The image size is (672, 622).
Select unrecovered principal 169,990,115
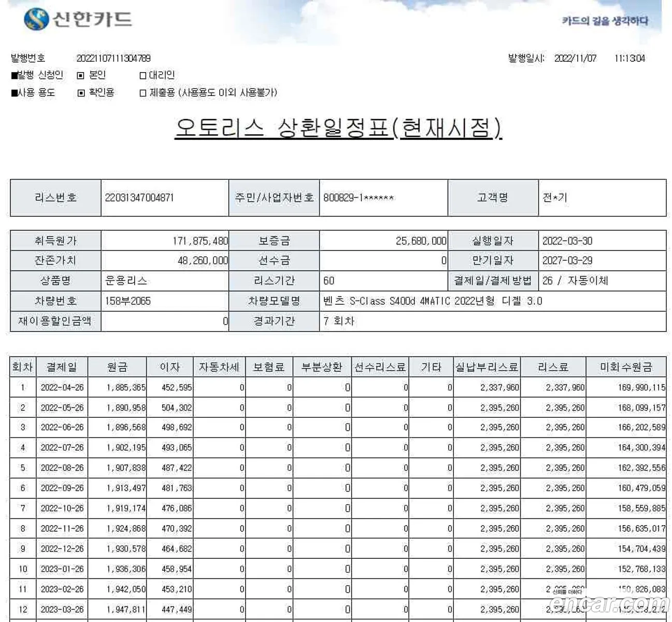tap(641, 387)
